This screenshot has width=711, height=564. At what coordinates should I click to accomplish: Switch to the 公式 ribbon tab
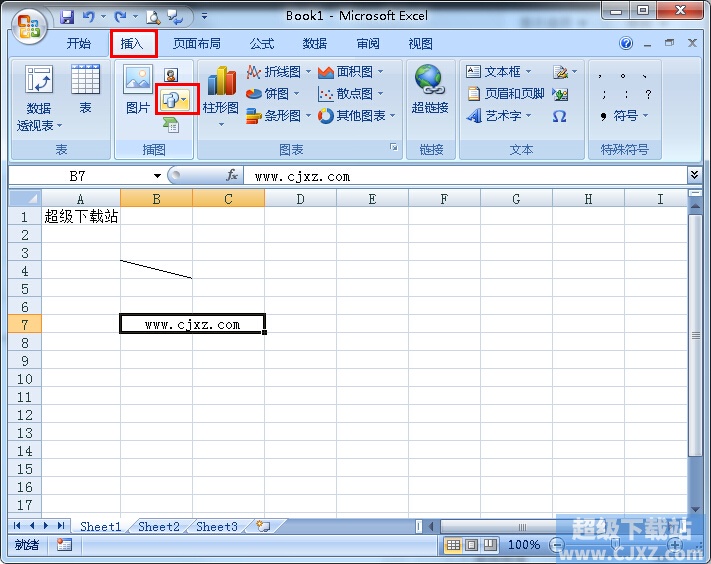click(x=262, y=44)
